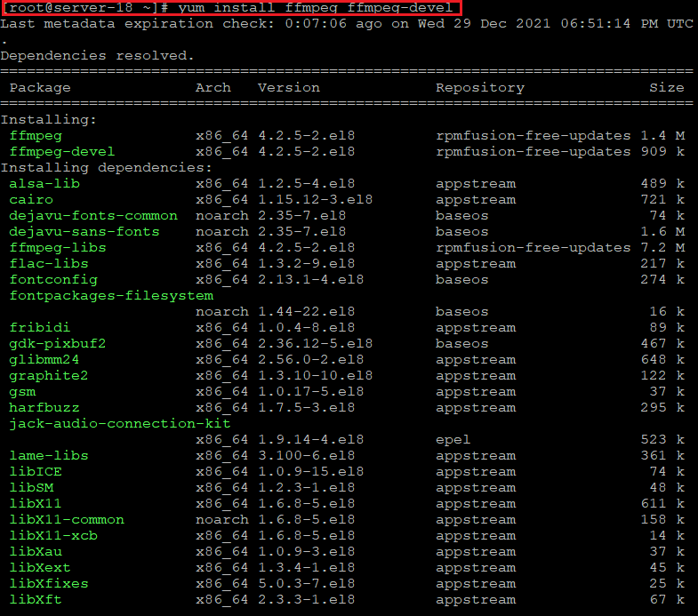This screenshot has width=698, height=616.
Task: Select the ffmpeg-devel package name
Action: pyautogui.click(x=62, y=152)
